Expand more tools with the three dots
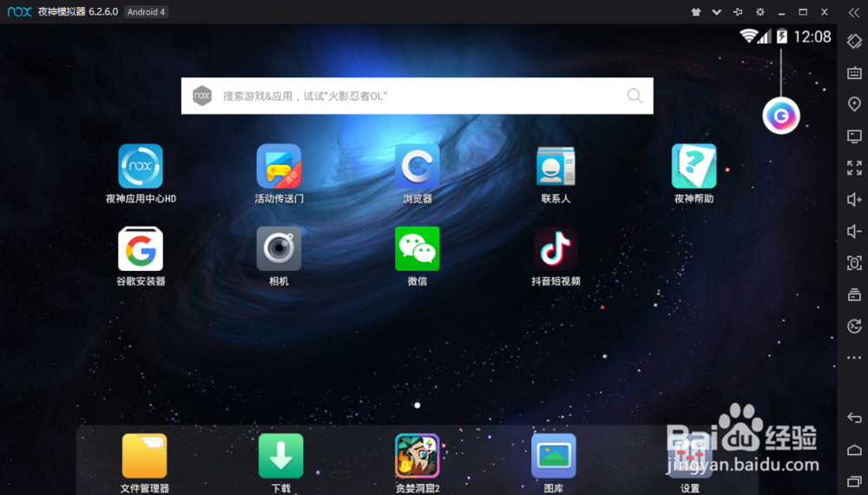Image resolution: width=868 pixels, height=495 pixels. coord(854,358)
